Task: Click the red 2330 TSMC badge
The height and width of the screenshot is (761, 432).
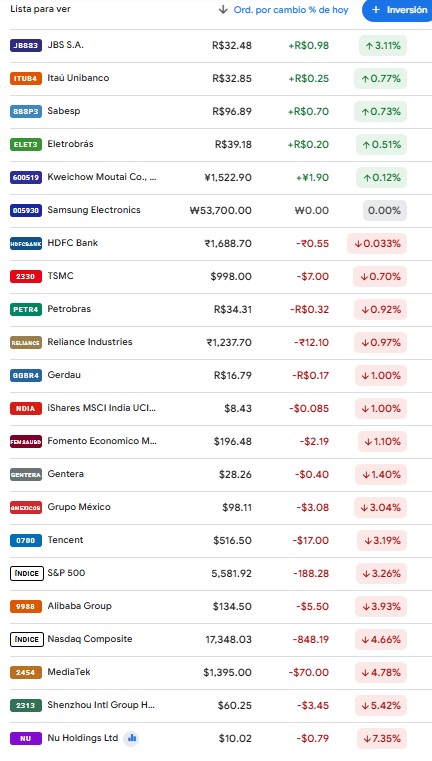Action: tap(26, 277)
